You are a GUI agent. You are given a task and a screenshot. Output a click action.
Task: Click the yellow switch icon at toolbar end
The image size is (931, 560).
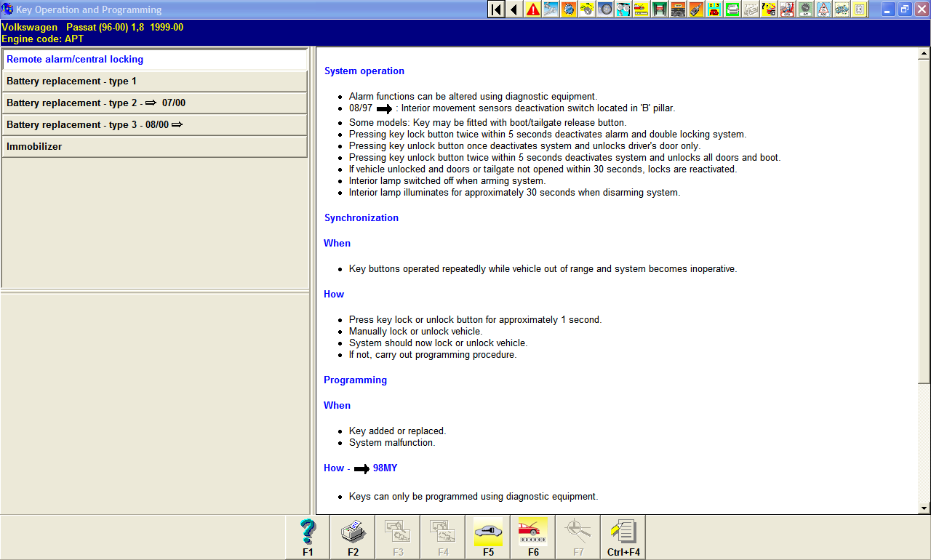coord(860,9)
